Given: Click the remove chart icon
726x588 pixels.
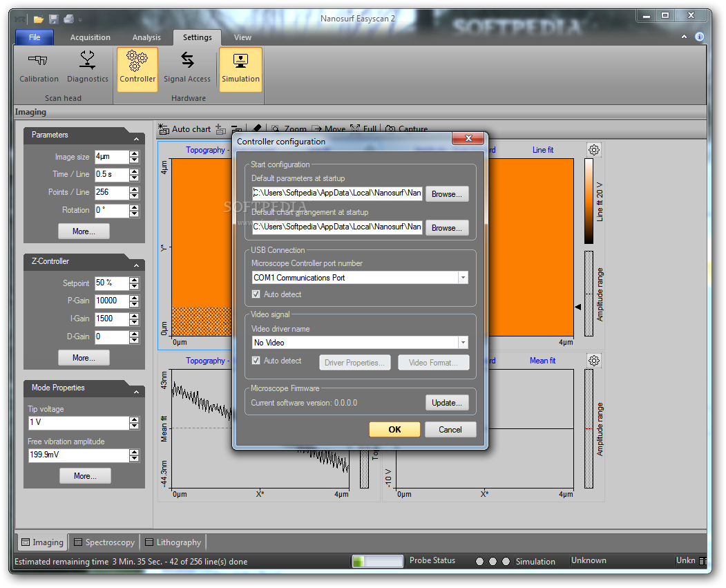Looking at the screenshot, I should click(237, 129).
